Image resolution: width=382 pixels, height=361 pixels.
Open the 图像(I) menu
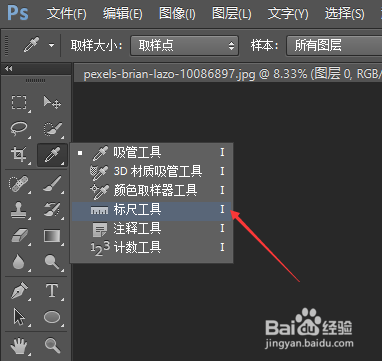177,14
